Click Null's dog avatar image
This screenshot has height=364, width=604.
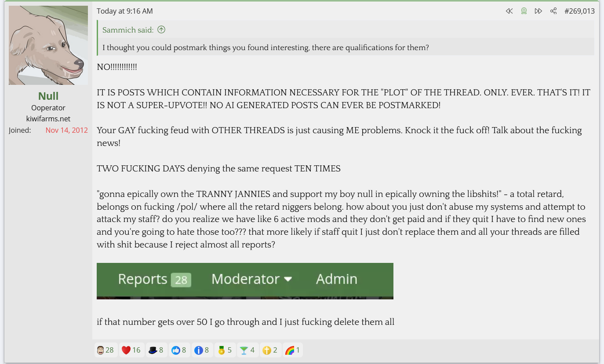tap(48, 45)
